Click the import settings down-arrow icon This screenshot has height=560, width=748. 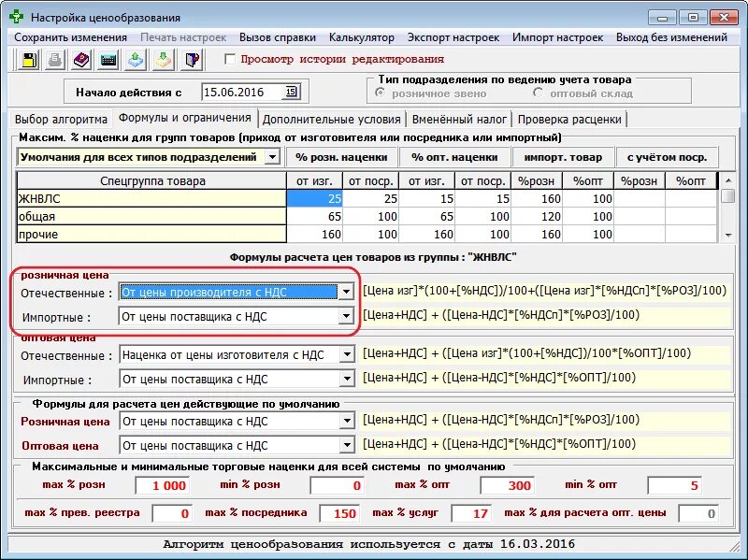click(163, 60)
